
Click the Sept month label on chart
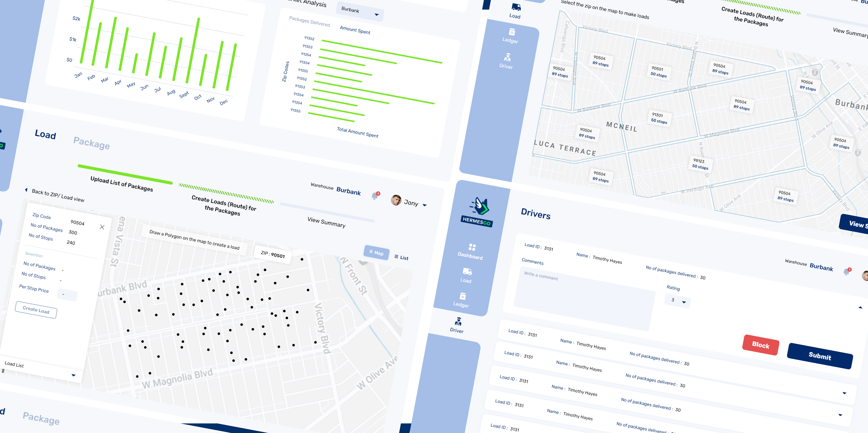[x=184, y=95]
